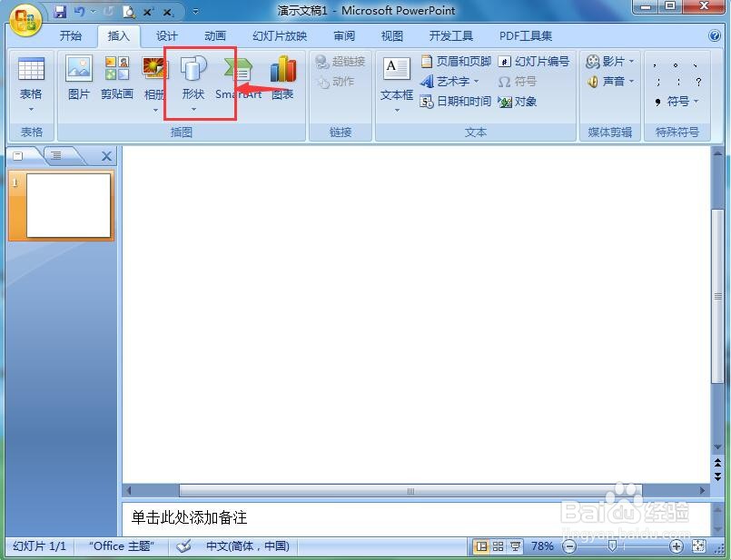Image resolution: width=731 pixels, height=560 pixels.
Task: Click 页眉和页脚 header and footer
Action: point(456,61)
